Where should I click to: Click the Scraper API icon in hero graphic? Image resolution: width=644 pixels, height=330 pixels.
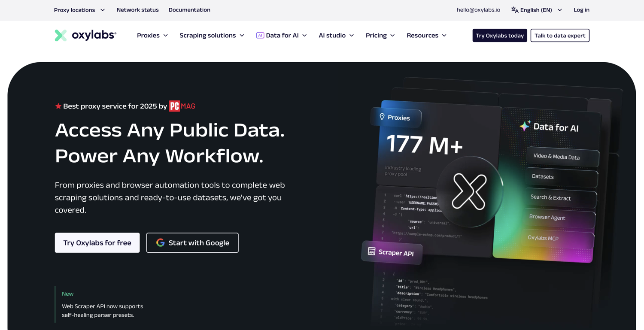(x=372, y=251)
